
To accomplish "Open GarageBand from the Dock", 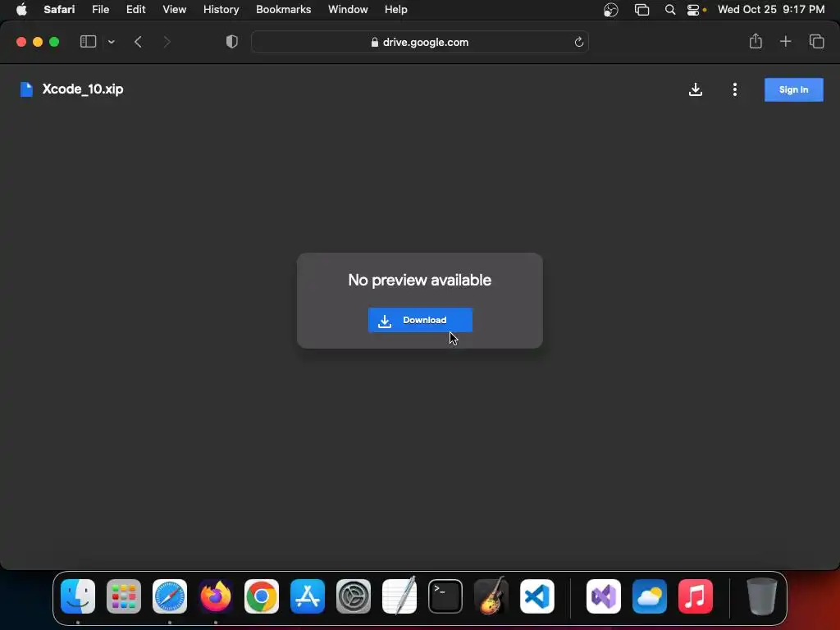I will tap(491, 596).
